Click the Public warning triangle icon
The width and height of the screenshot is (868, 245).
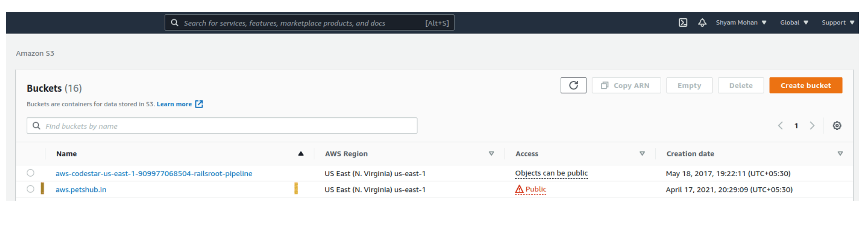(x=519, y=189)
